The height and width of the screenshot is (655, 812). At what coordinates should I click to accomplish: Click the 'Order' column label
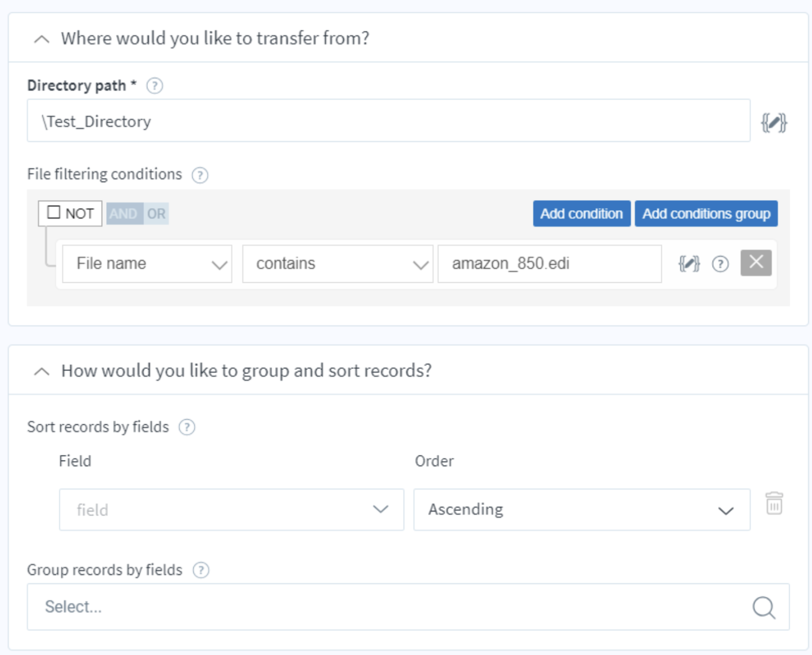[434, 461]
